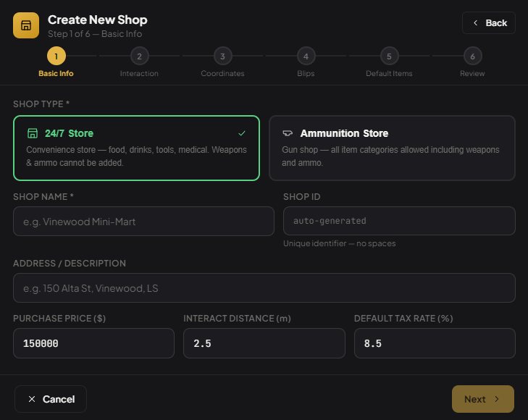Click the 'INTERACT DISTANCE (m)' label
528x420 pixels.
pos(237,319)
